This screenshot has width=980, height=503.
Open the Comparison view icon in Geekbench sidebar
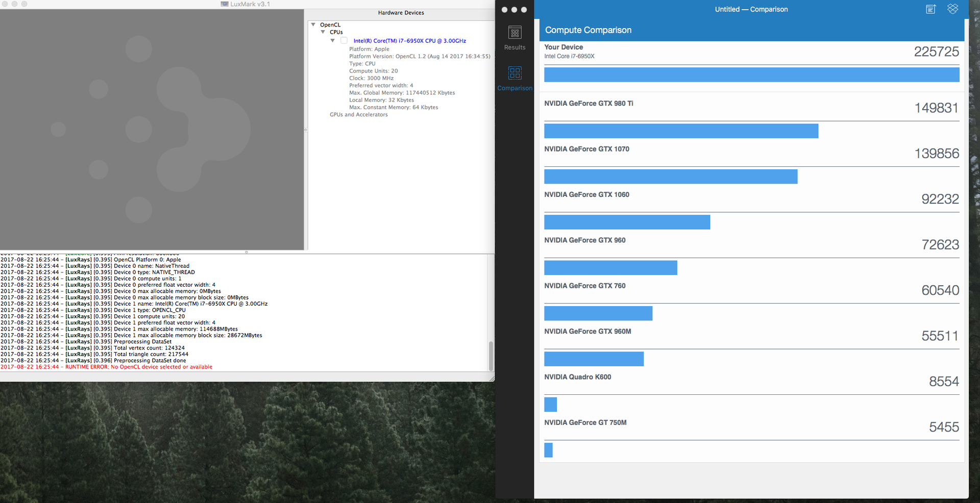tap(514, 72)
